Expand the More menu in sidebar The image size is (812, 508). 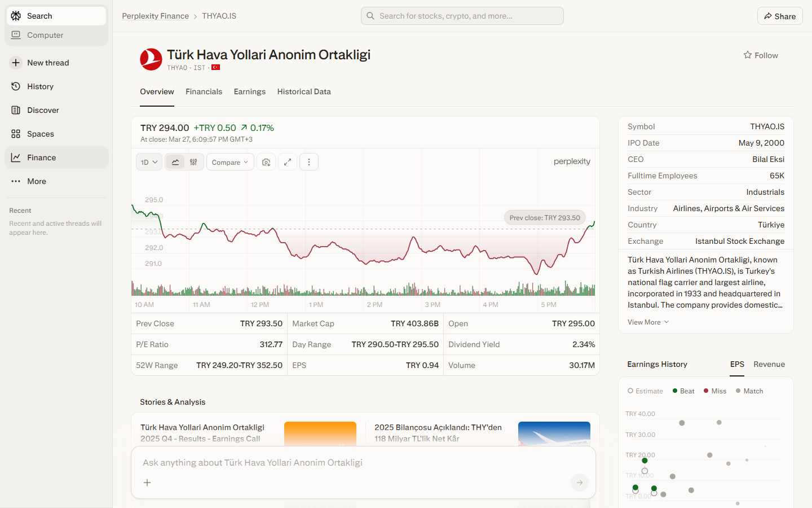click(56, 181)
